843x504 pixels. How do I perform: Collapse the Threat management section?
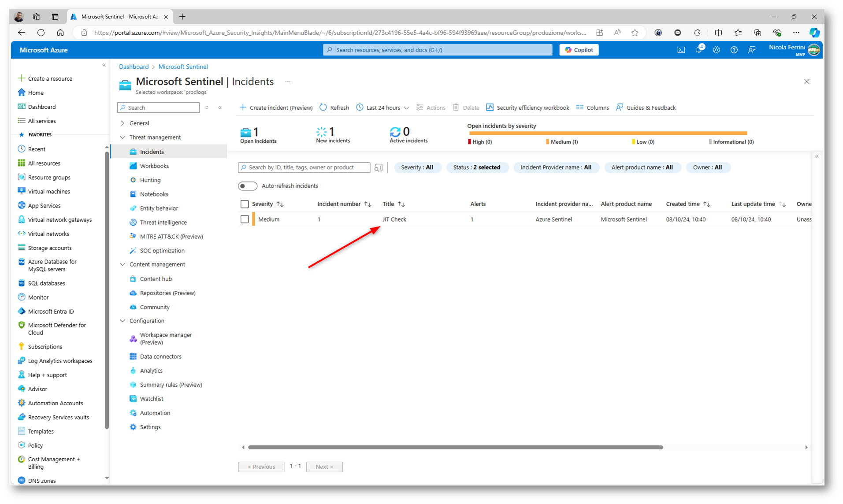click(123, 137)
